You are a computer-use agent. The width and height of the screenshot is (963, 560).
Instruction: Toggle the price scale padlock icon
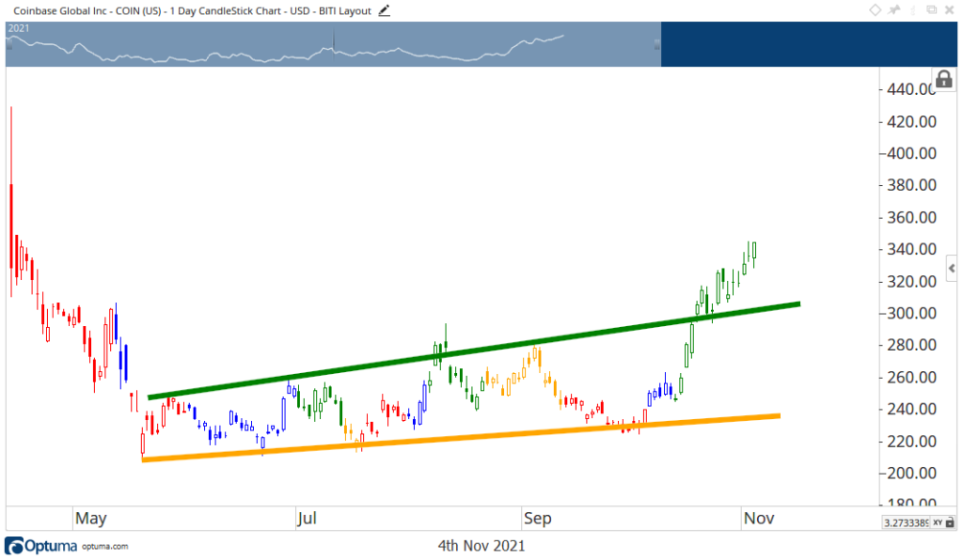point(944,79)
